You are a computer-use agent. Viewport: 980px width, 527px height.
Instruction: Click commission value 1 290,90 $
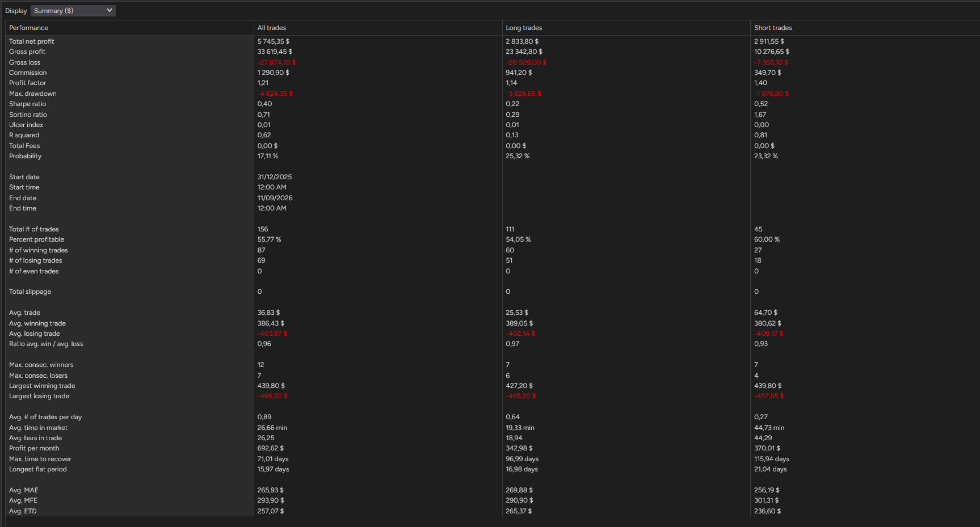274,73
